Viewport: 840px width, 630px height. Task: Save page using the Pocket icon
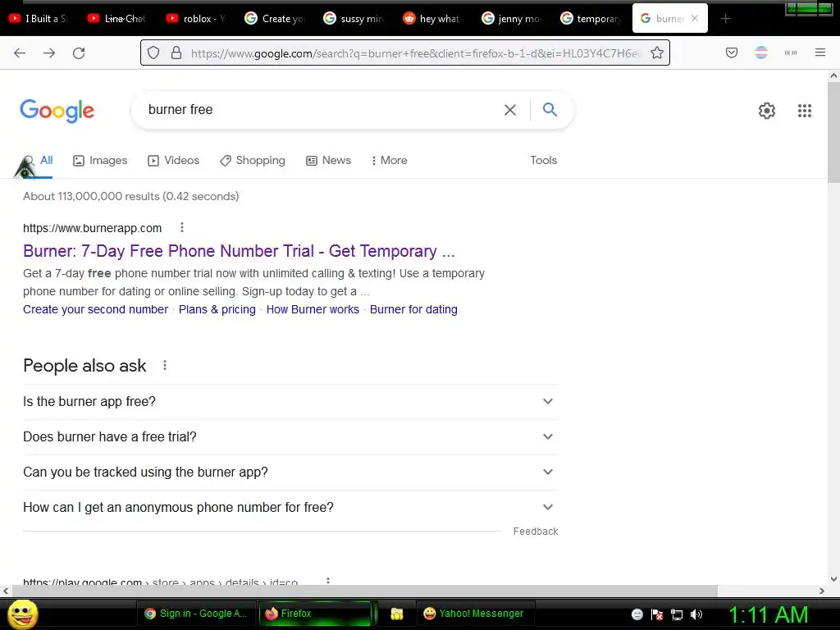pos(732,52)
